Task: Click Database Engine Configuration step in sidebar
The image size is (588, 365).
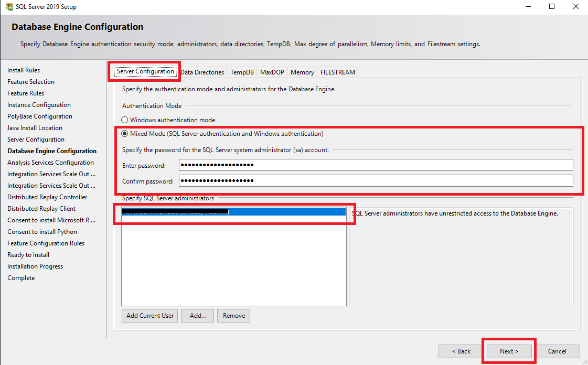Action: click(52, 151)
